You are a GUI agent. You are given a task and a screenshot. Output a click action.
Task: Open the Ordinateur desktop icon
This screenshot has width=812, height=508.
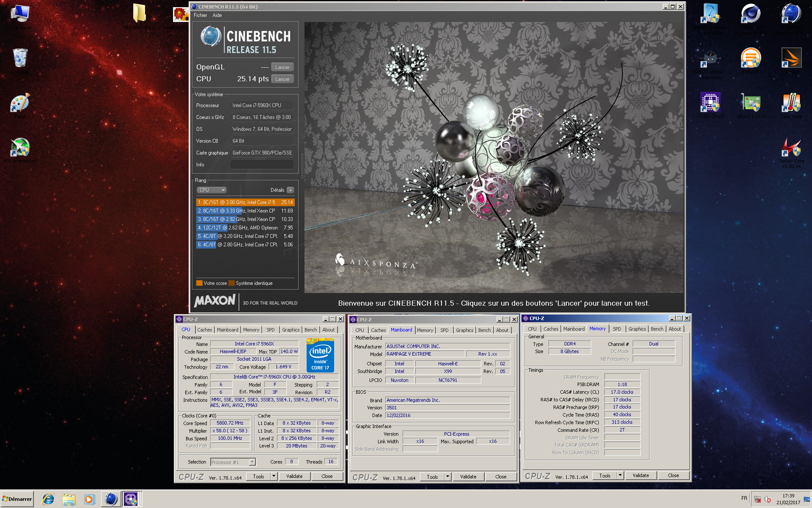tap(20, 17)
